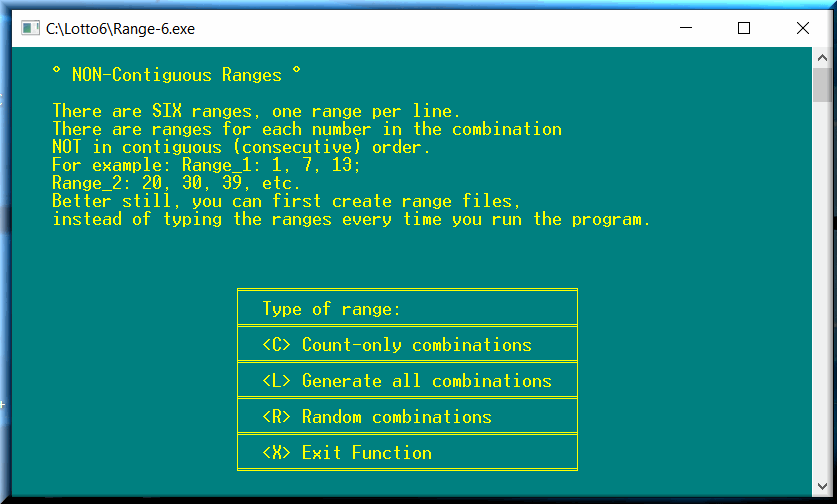Image resolution: width=837 pixels, height=504 pixels.
Task: Click the line 'There are ranges for each number'
Action: click(x=307, y=129)
